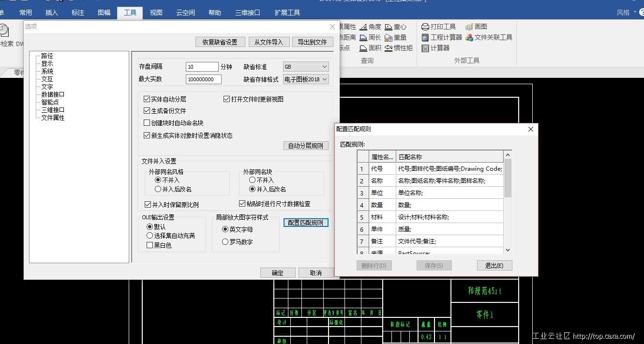Confirm options with 确定 button

[278, 273]
